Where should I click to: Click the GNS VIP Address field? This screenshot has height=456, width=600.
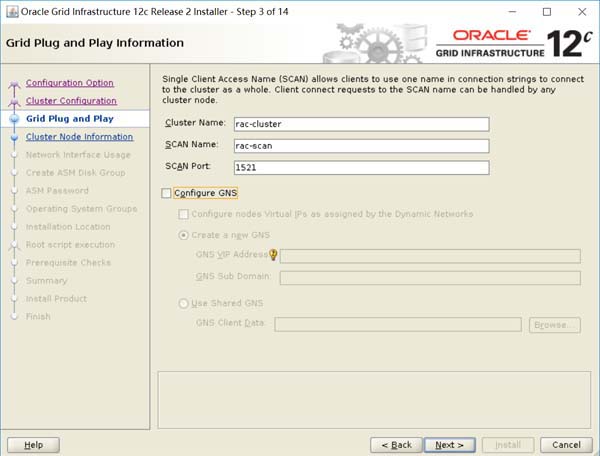click(430, 256)
